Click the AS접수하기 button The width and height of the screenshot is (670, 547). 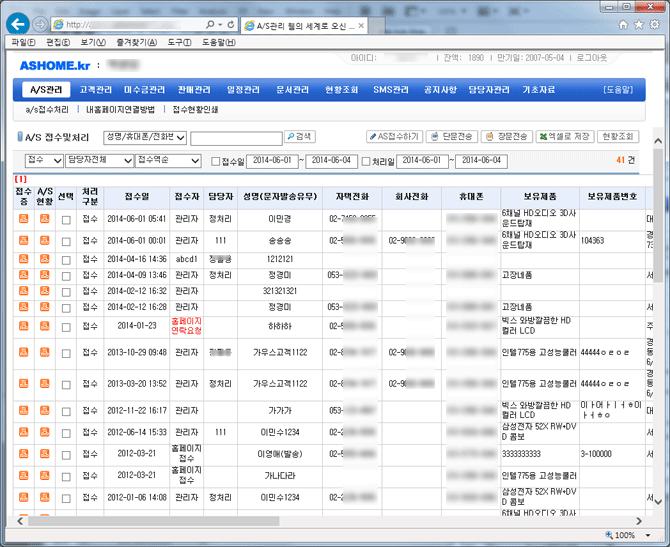[394, 136]
